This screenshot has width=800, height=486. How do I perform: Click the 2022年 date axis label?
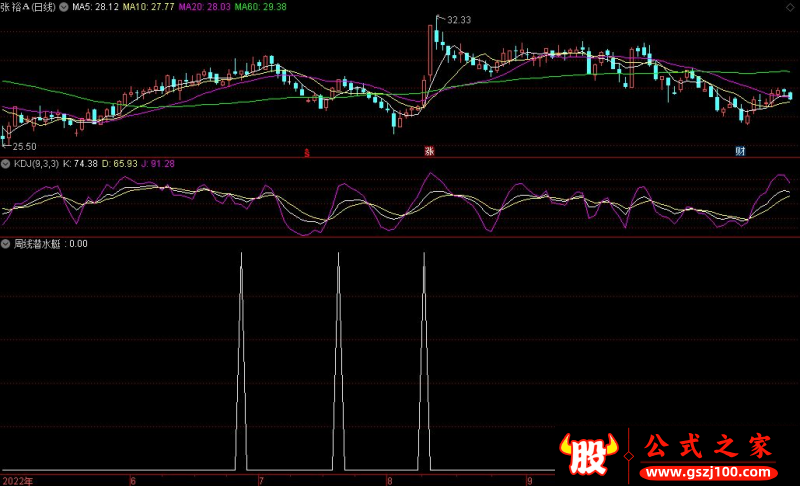pyautogui.click(x=18, y=481)
